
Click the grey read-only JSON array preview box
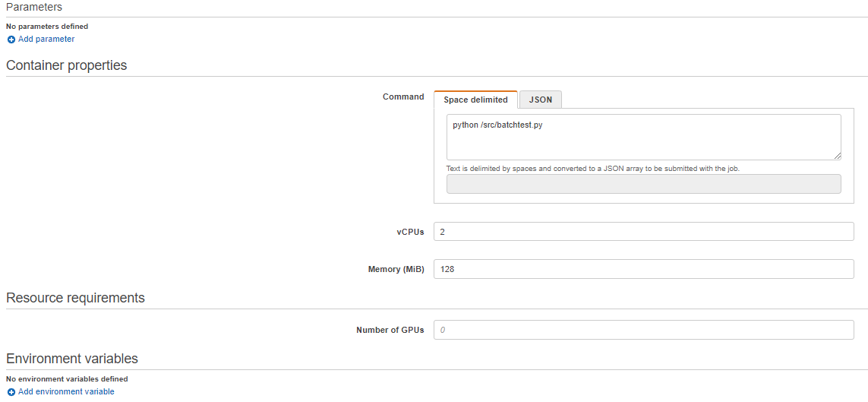pos(644,185)
